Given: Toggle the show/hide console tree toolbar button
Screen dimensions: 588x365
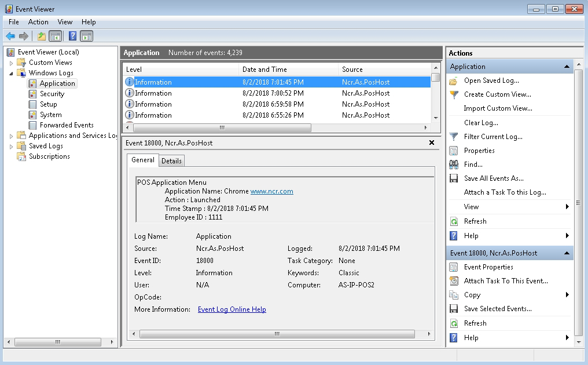Looking at the screenshot, I should [56, 36].
